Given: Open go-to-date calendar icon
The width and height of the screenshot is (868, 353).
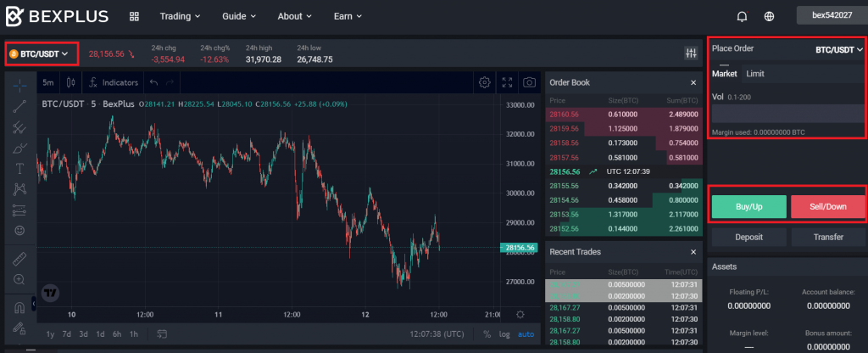Looking at the screenshot, I should (x=162, y=333).
